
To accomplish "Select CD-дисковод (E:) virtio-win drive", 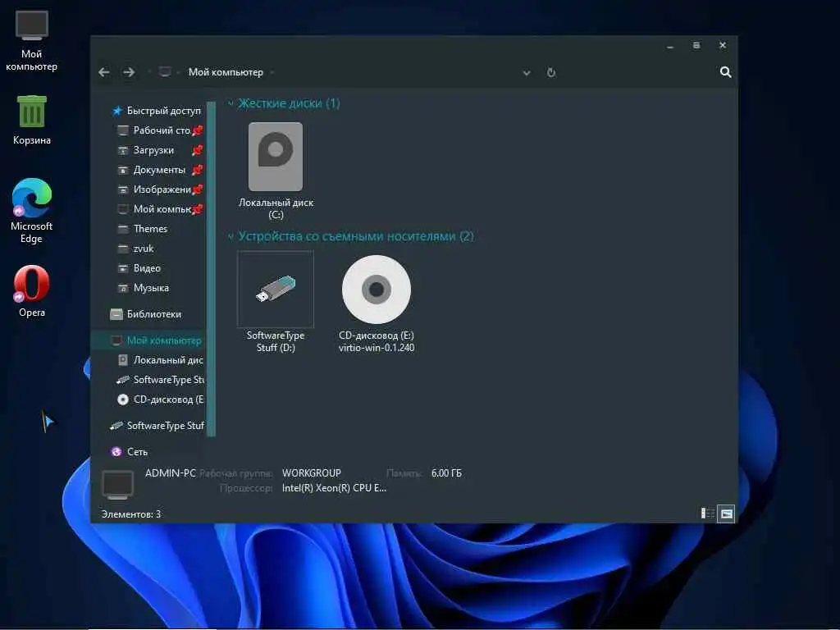I will (377, 304).
